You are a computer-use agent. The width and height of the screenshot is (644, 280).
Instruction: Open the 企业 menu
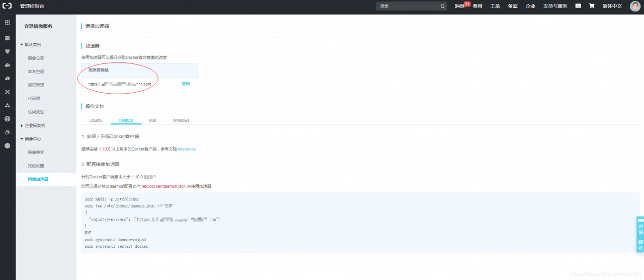click(530, 6)
